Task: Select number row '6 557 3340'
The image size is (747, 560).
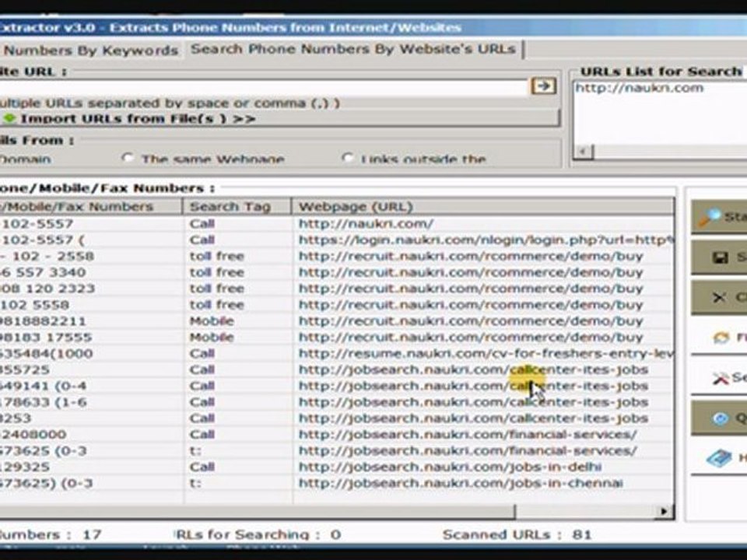Action: tap(43, 272)
